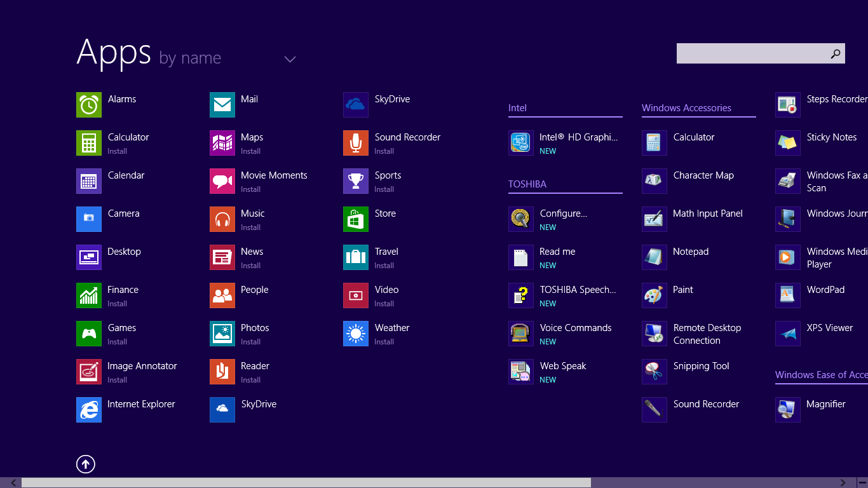Viewport: 868px width, 488px height.
Task: Open the Snipping Tool icon
Action: [x=654, y=372]
